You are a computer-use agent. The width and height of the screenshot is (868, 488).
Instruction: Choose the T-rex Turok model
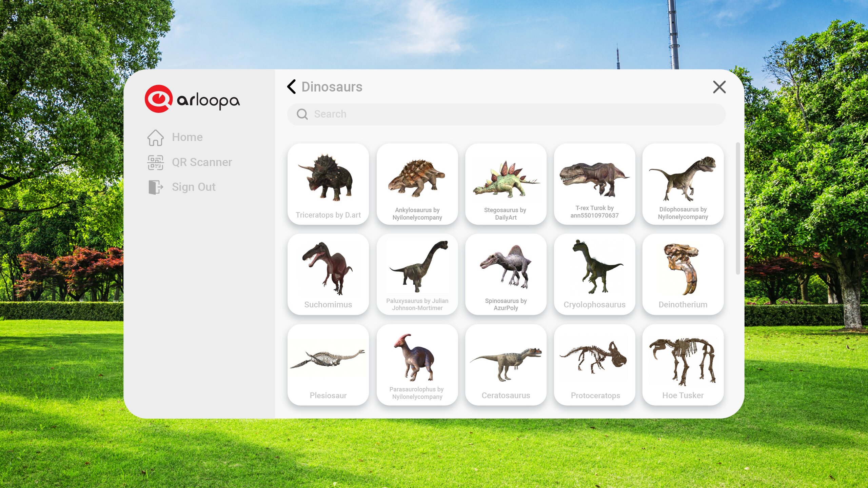coord(594,184)
